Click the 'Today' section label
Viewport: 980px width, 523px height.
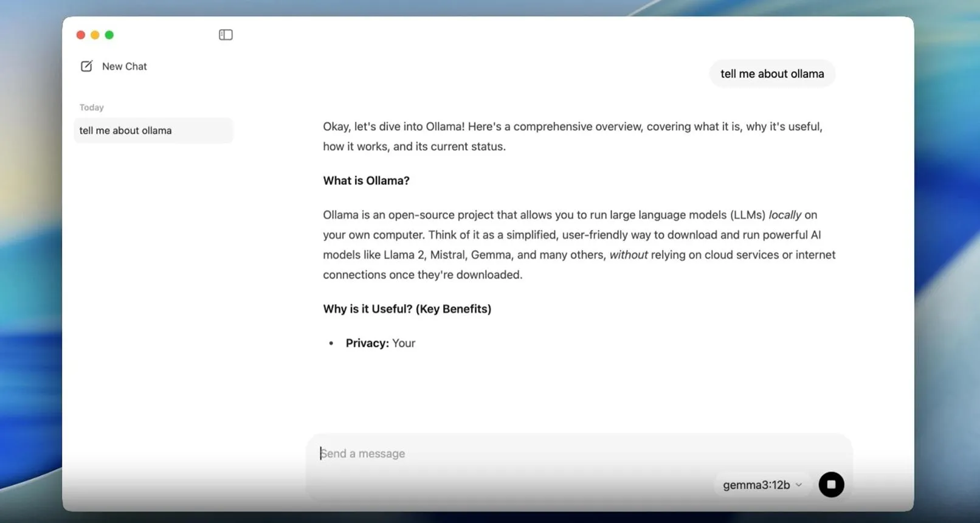coord(92,107)
